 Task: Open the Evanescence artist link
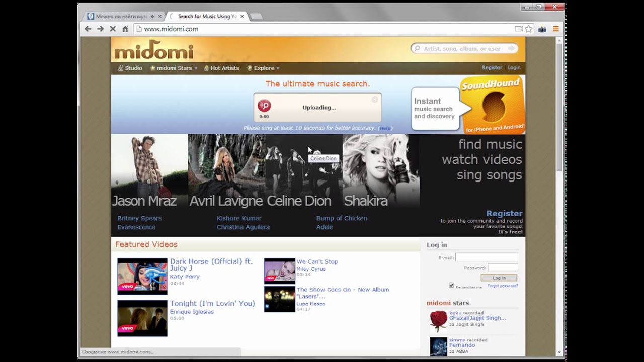136,227
